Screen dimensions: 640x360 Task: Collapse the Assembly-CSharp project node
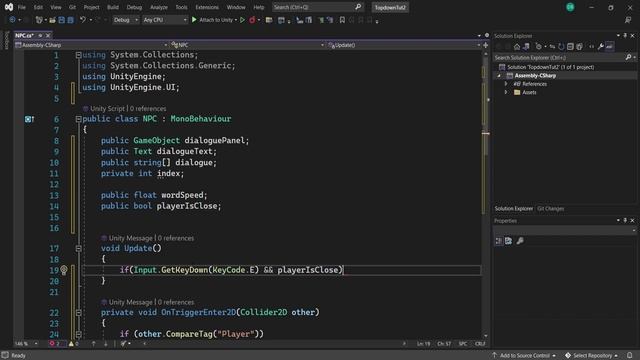[x=499, y=76]
